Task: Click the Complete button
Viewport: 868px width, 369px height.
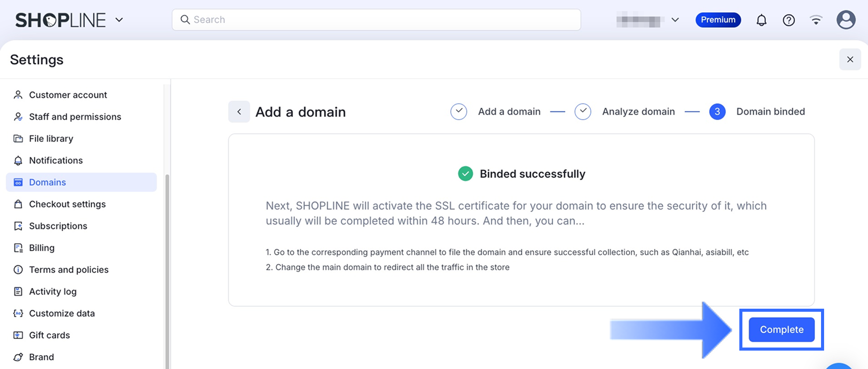Action: 782,330
